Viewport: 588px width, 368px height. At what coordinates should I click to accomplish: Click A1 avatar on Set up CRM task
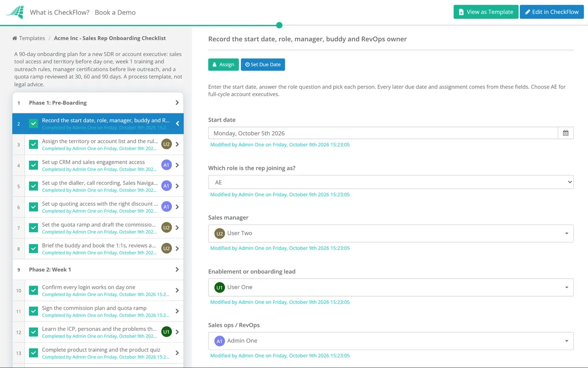(x=166, y=165)
